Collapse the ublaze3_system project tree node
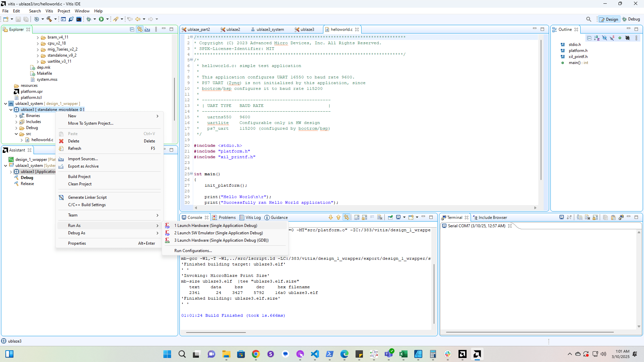 tap(6, 104)
